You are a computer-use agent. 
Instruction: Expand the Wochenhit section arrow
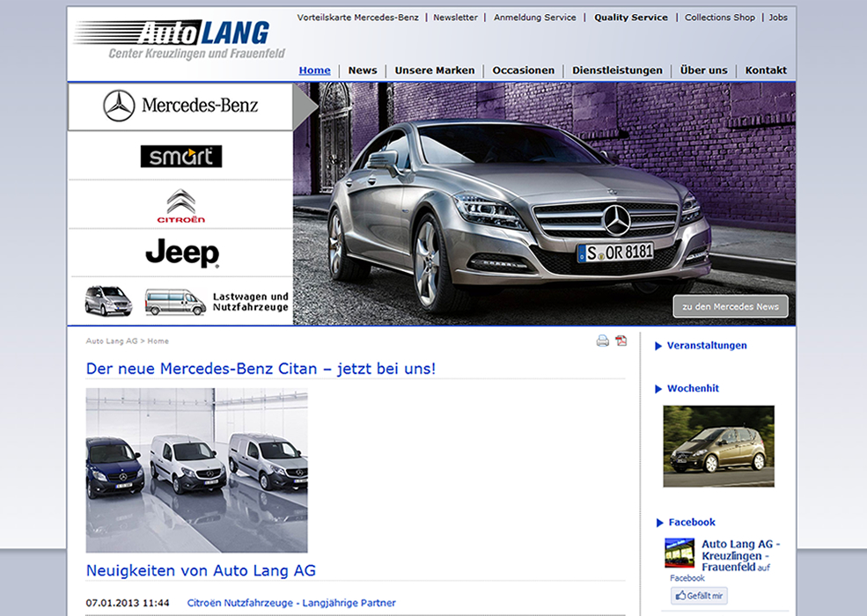(658, 389)
